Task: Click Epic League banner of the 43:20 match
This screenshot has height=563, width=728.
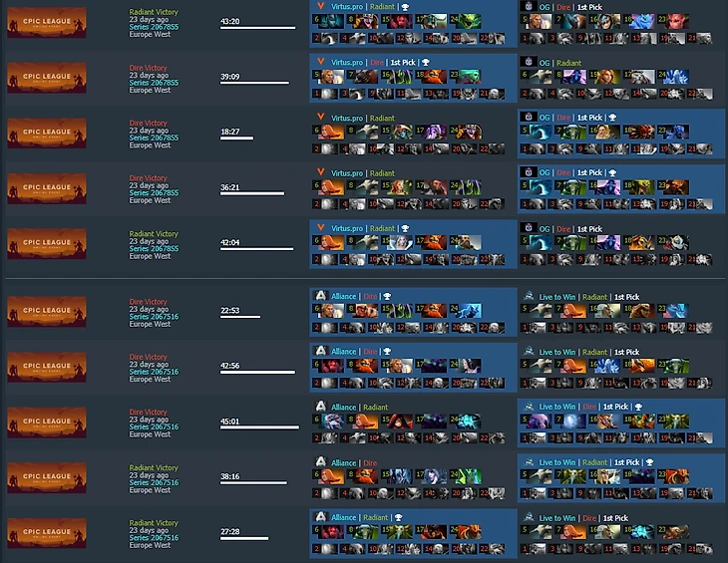Action: (x=47, y=22)
